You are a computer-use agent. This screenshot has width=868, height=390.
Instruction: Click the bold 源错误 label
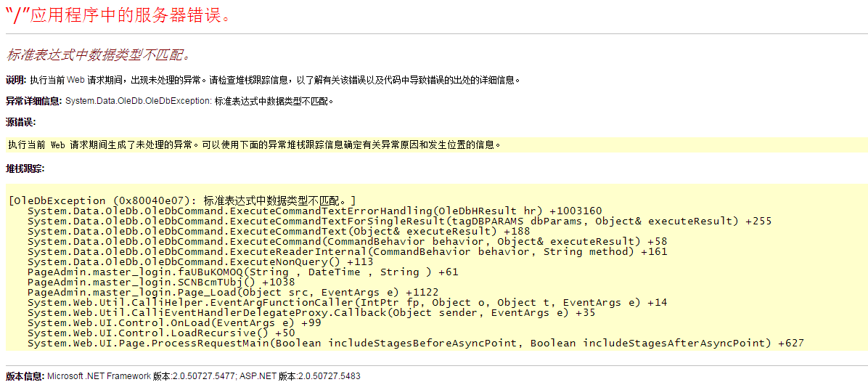point(20,122)
